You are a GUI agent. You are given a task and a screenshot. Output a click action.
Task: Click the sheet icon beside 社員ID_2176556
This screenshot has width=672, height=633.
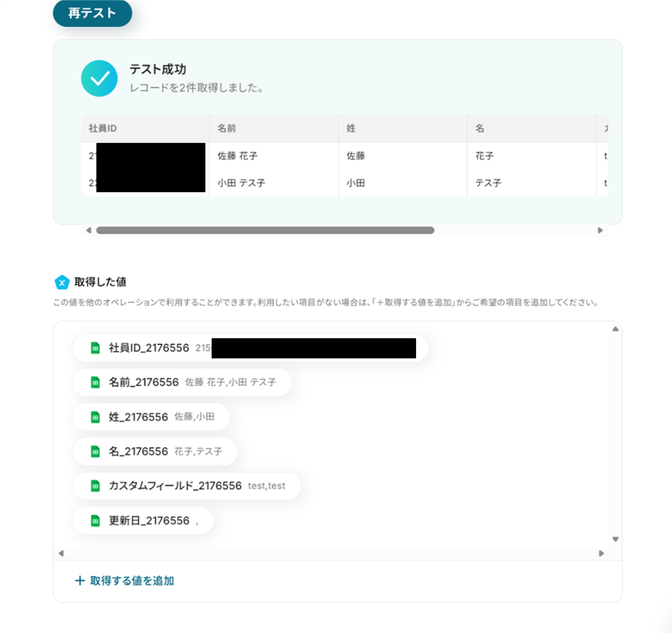95,348
